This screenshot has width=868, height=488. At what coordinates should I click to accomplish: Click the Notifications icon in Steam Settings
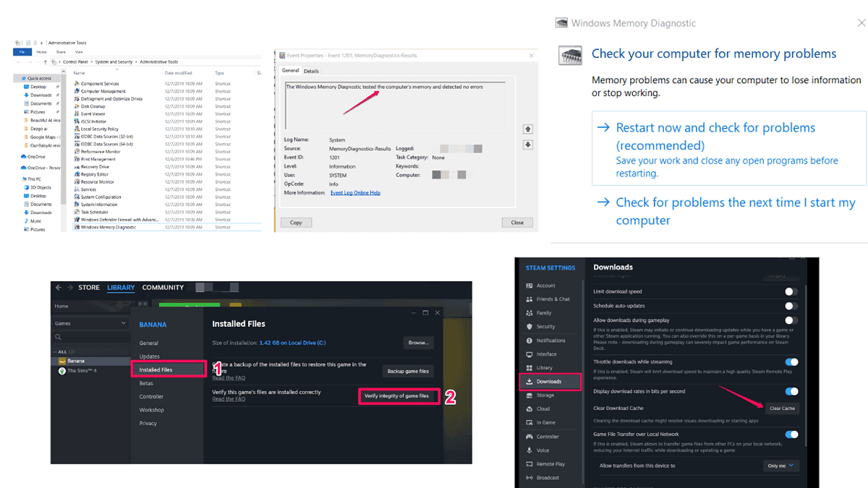pos(529,341)
